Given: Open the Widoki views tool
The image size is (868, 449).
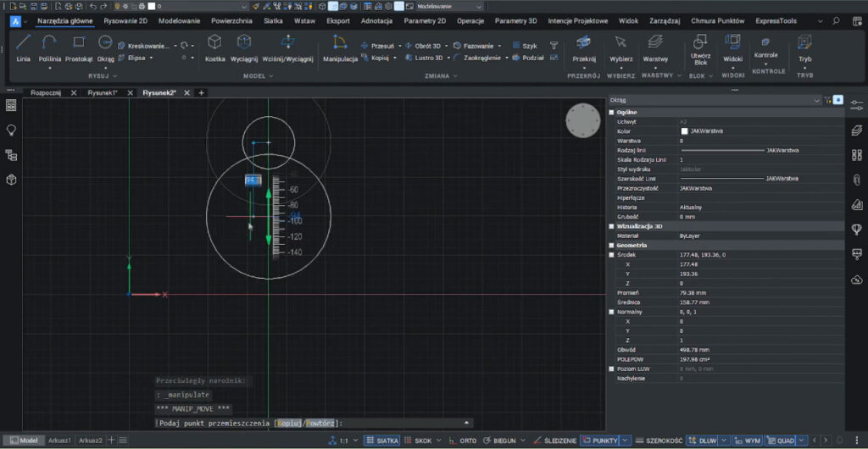Looking at the screenshot, I should point(733,48).
